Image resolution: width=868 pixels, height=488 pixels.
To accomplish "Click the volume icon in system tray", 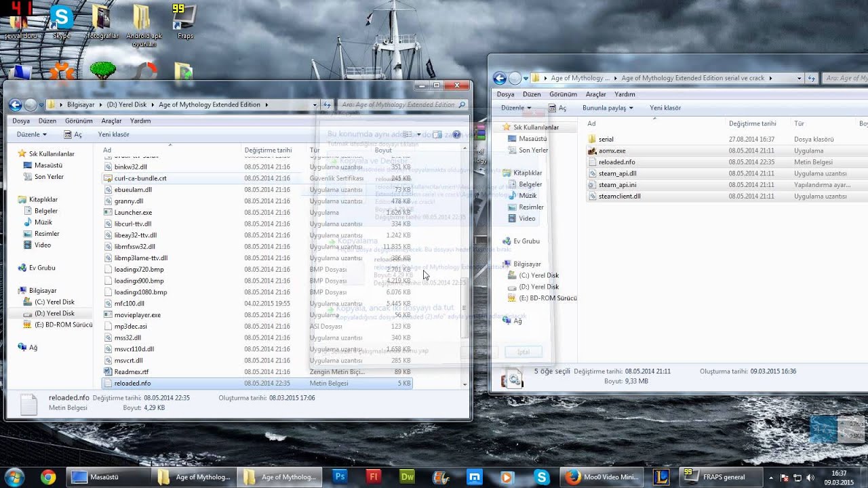I will tap(810, 477).
